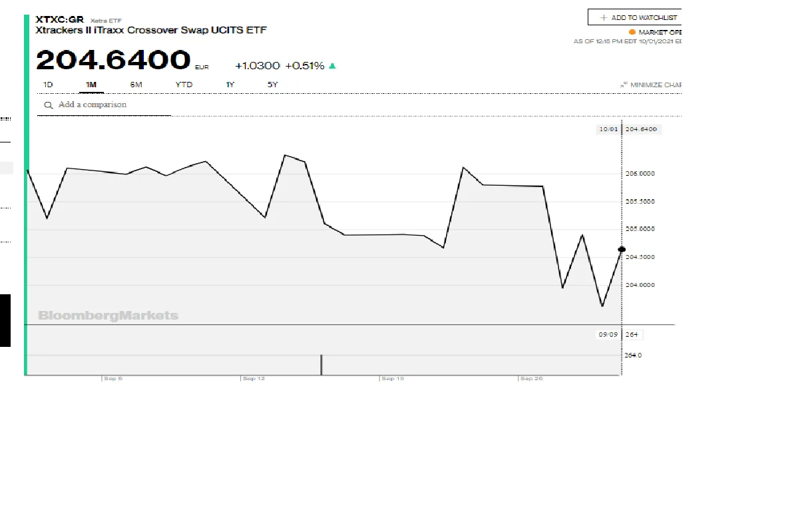Click the green up-triangle change indicator
Screen dimensions: 812x506
tap(332, 66)
